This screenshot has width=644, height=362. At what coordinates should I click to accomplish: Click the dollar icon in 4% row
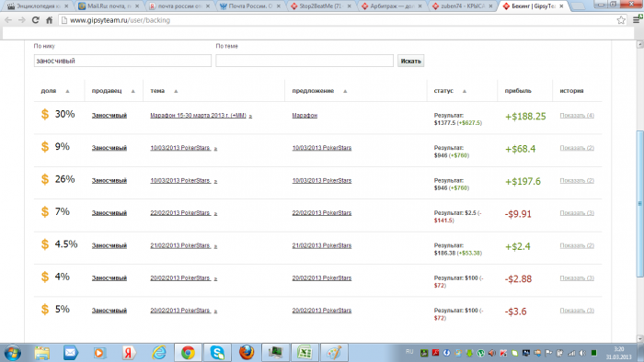tap(45, 277)
